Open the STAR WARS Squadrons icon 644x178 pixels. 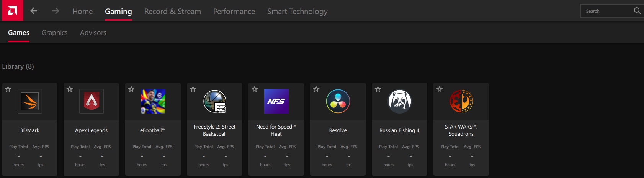(x=461, y=101)
